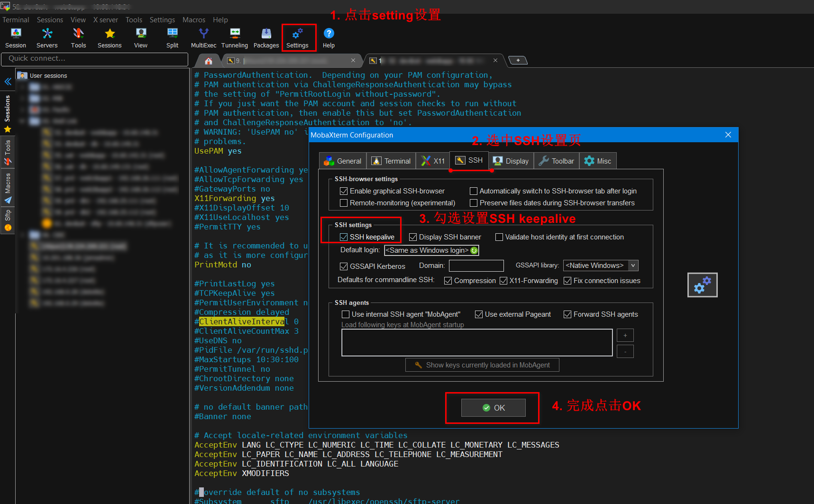Toggle the SSH keepalive checkbox
The image size is (814, 504).
tap(344, 237)
